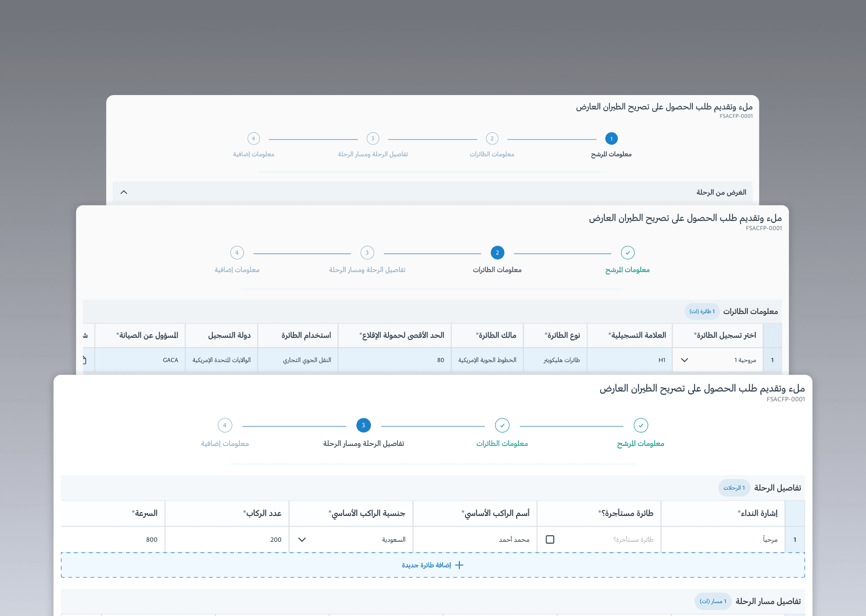Open the مروحية 1 aircraft registration dropdown

[x=684, y=360]
